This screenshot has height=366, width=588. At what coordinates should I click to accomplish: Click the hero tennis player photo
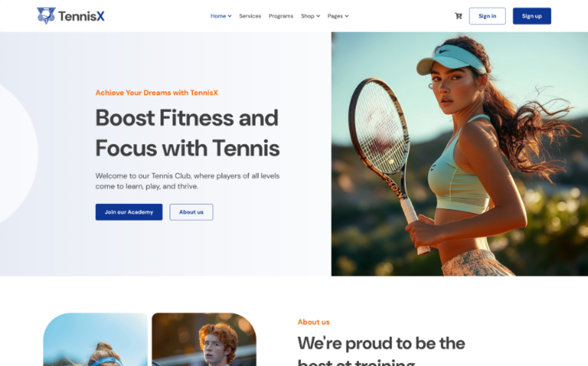coord(459,154)
